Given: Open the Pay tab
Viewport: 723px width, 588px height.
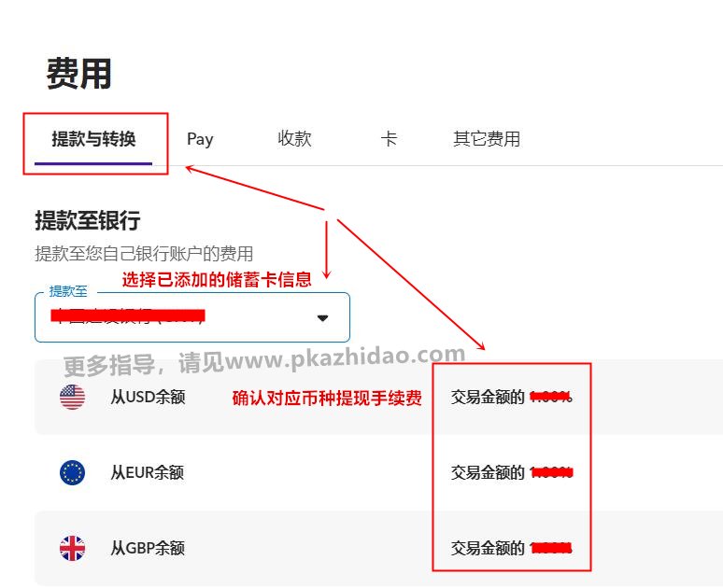Looking at the screenshot, I should (200, 139).
